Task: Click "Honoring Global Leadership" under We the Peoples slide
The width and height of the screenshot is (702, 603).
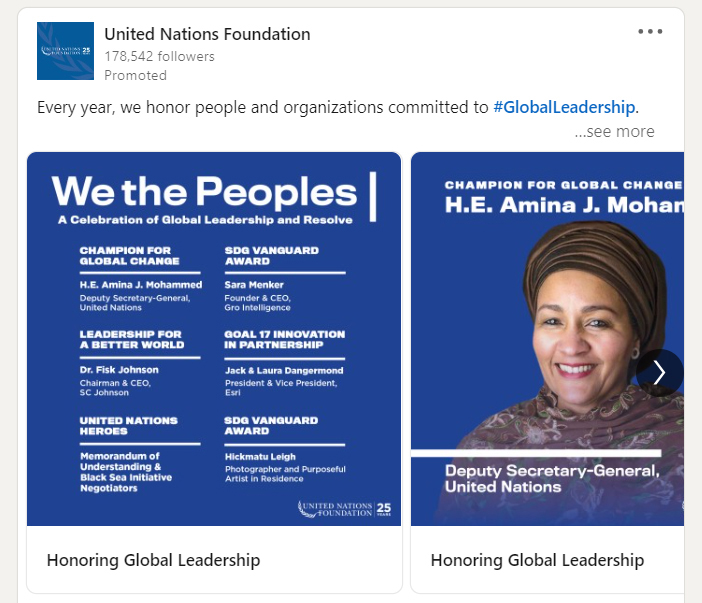Action: (x=153, y=560)
